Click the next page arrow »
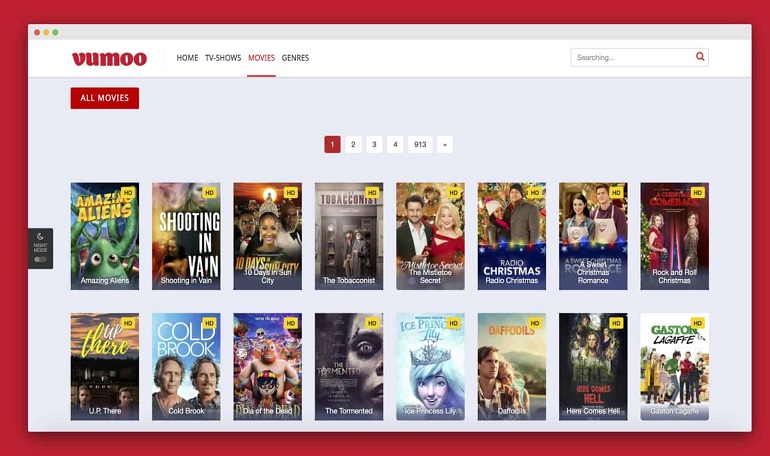 pyautogui.click(x=445, y=144)
